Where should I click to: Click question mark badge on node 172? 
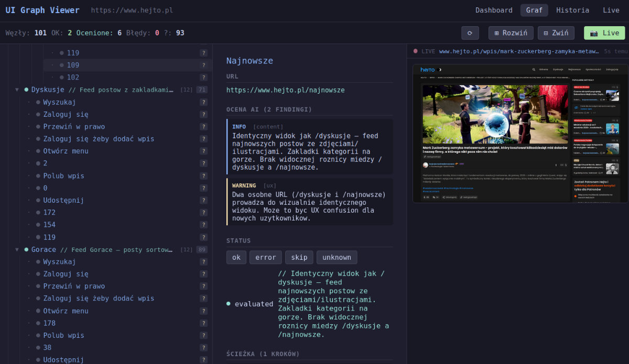click(203, 213)
